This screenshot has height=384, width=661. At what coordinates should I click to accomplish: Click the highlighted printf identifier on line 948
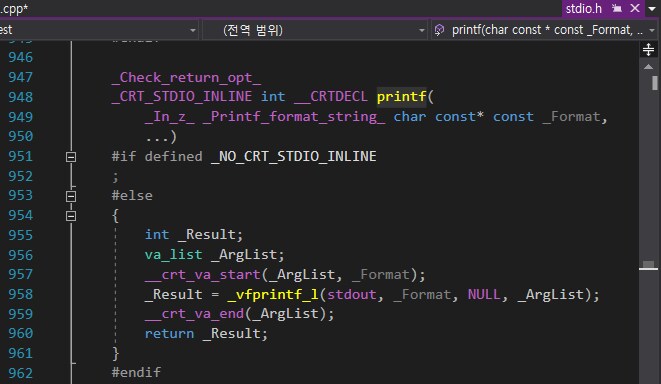tap(401, 97)
